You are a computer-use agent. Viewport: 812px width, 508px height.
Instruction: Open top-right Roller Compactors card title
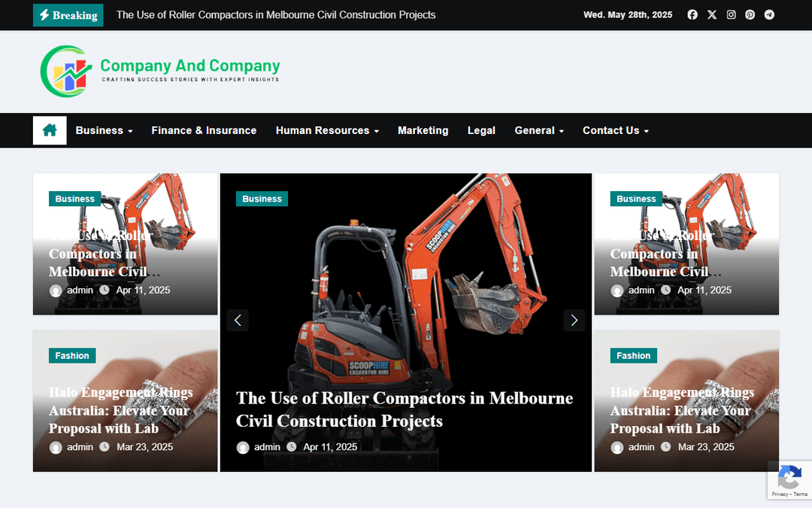(x=666, y=254)
